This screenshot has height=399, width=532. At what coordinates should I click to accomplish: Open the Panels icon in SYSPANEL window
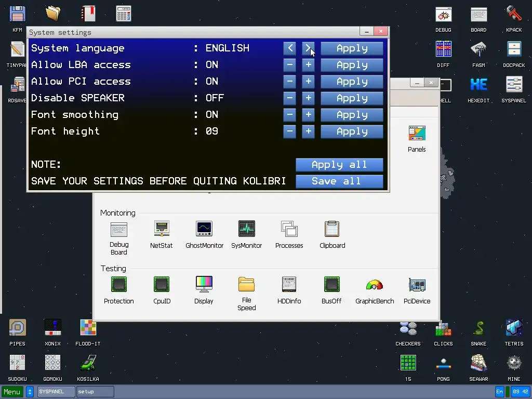(417, 133)
